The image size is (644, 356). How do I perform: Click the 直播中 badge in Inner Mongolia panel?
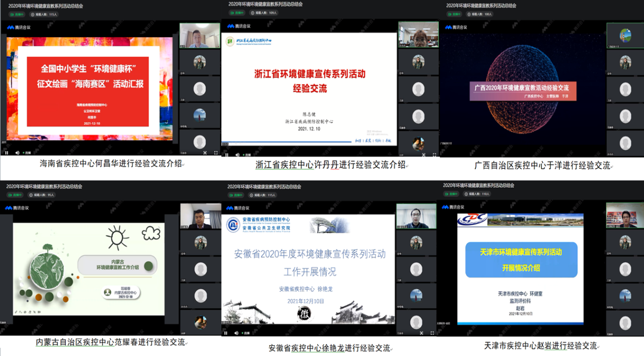(15, 195)
